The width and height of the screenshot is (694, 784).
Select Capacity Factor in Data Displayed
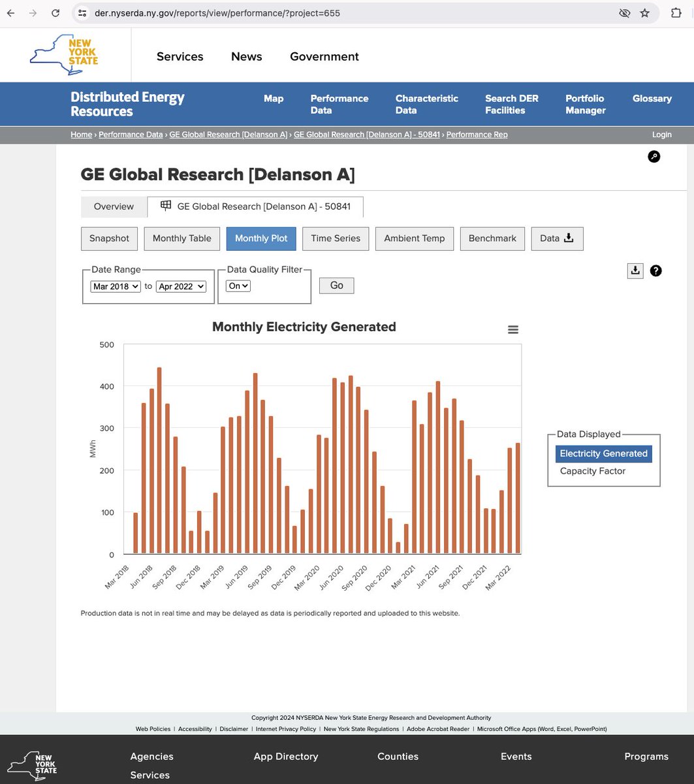[x=593, y=471]
